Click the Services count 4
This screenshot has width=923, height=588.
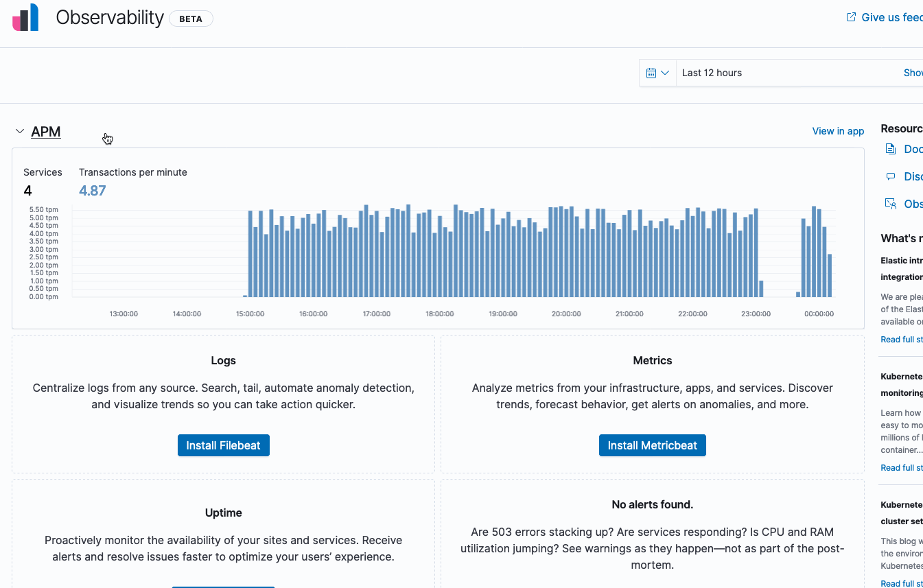pyautogui.click(x=27, y=191)
